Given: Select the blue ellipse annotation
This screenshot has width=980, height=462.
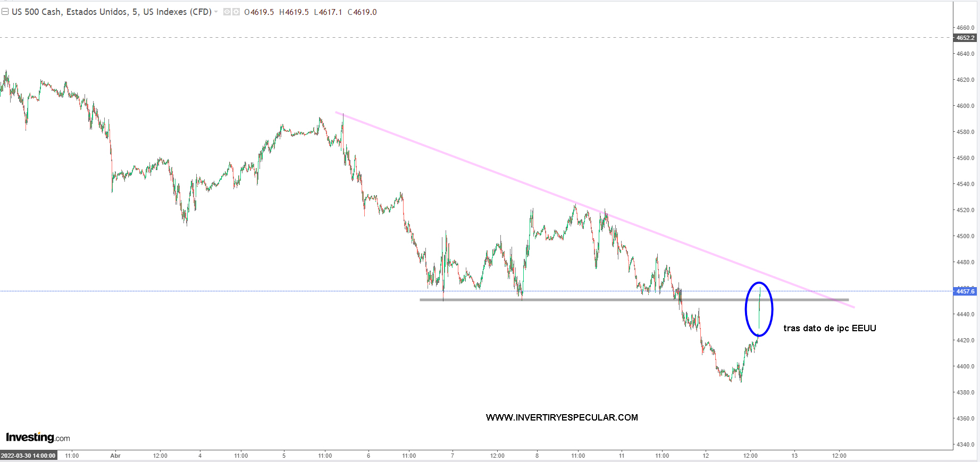Looking at the screenshot, I should click(746, 309).
